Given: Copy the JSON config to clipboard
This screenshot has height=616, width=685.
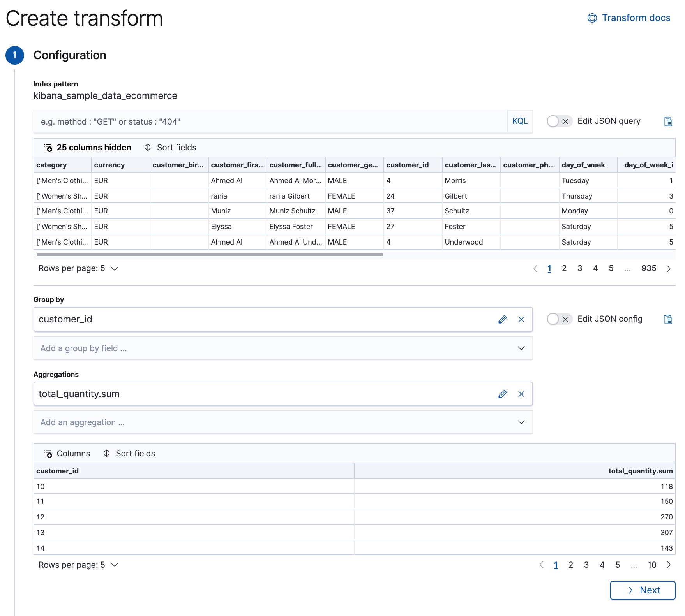Looking at the screenshot, I should pyautogui.click(x=669, y=319).
